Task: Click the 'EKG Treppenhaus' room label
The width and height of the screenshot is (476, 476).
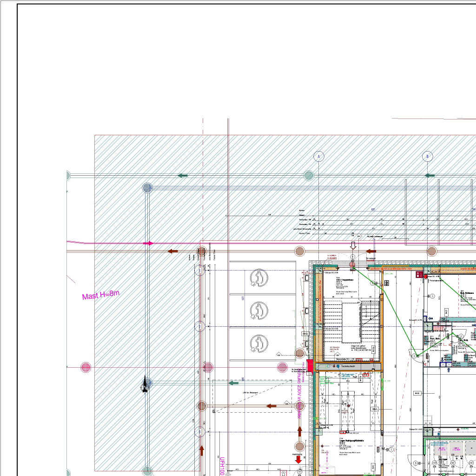Action: [x=344, y=279]
